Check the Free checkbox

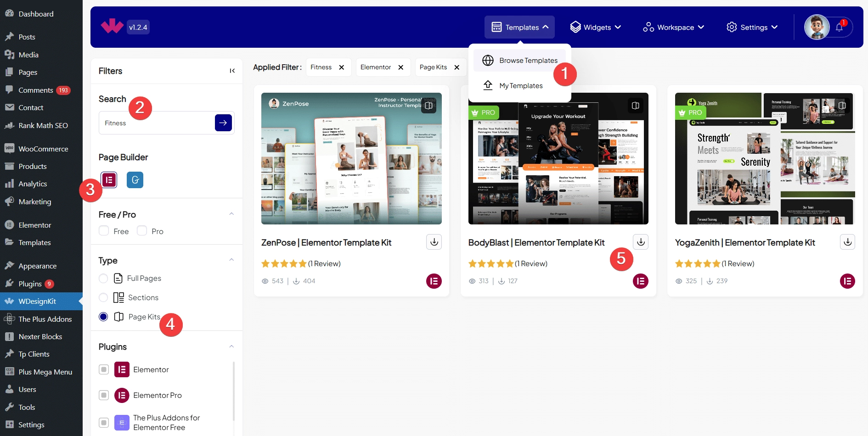pyautogui.click(x=104, y=231)
